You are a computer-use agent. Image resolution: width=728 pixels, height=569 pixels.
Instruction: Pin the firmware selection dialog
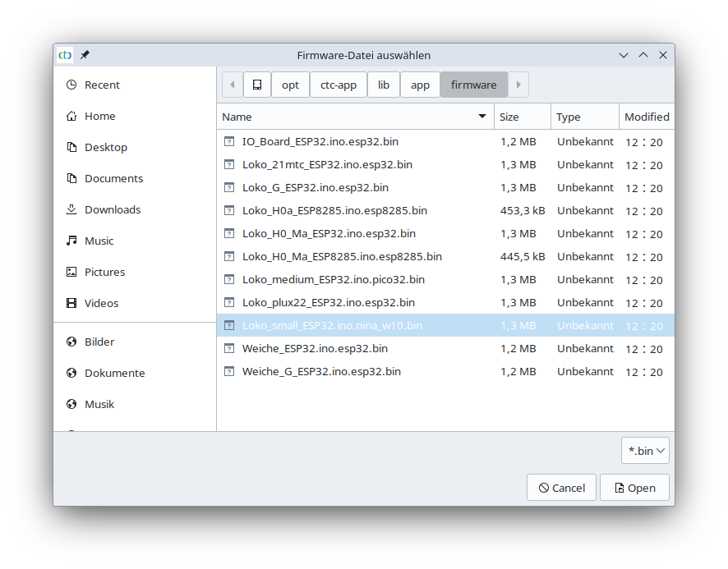(x=84, y=55)
